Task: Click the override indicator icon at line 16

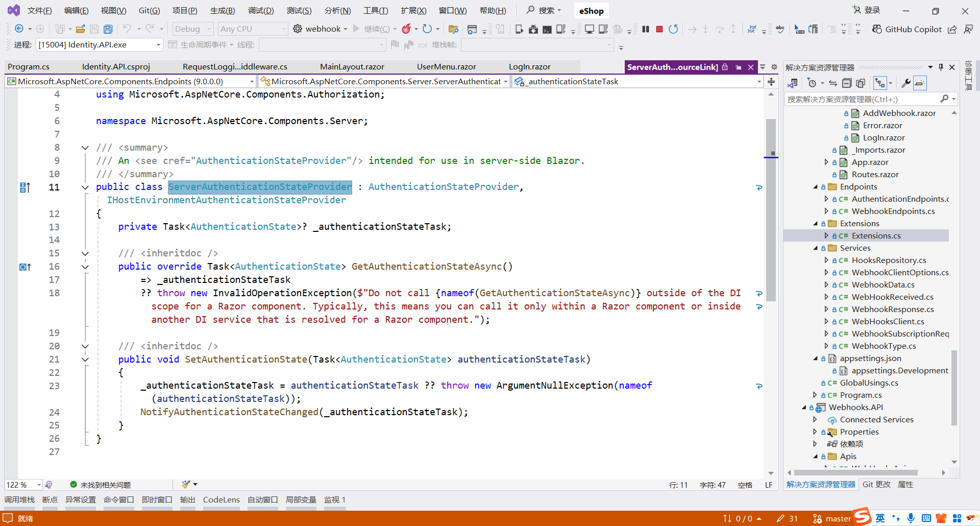Action: pyautogui.click(x=25, y=267)
